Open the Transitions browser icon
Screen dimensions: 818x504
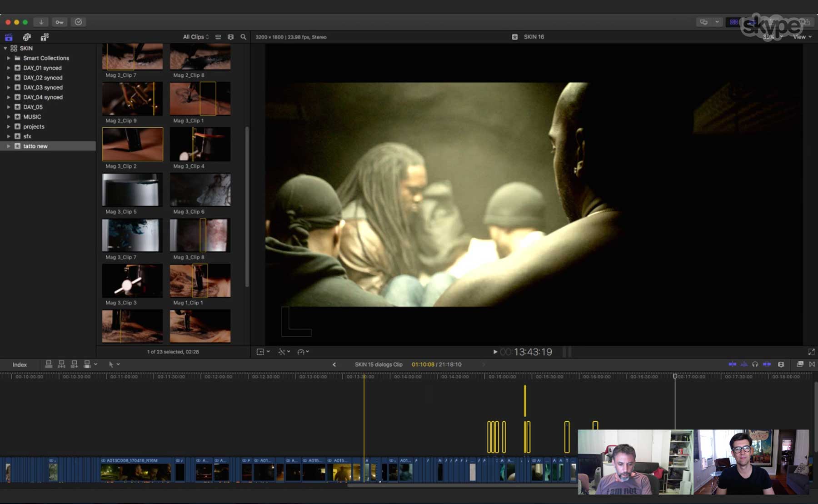(812, 364)
